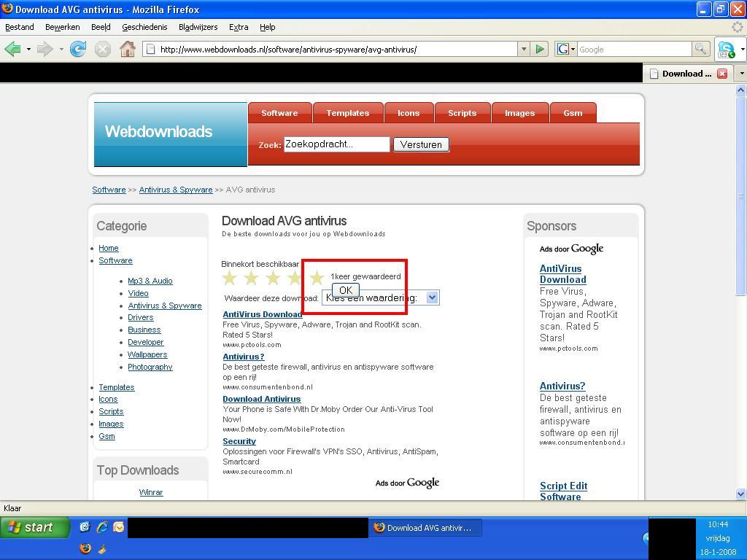Click the Firefox logo in title bar
The image size is (747, 560).
(x=7, y=9)
